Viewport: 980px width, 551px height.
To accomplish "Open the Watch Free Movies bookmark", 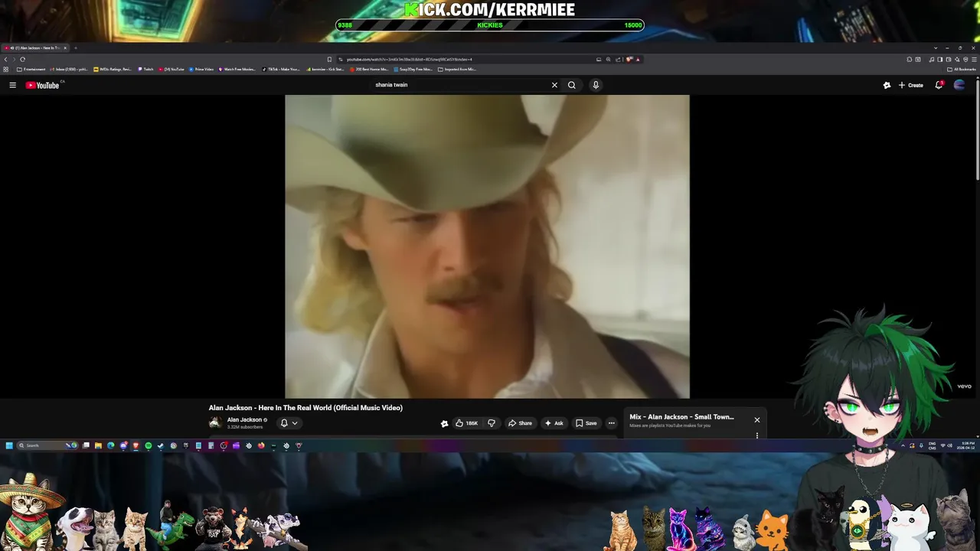I will point(237,69).
